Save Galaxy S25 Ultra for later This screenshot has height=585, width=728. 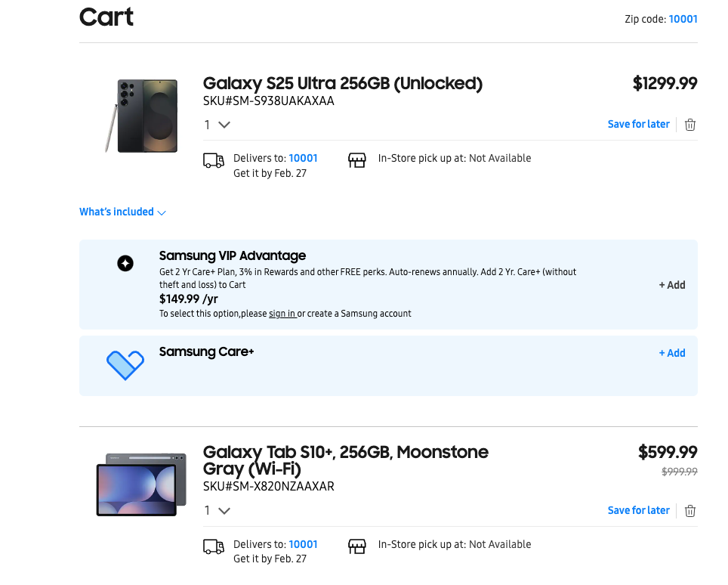point(638,124)
